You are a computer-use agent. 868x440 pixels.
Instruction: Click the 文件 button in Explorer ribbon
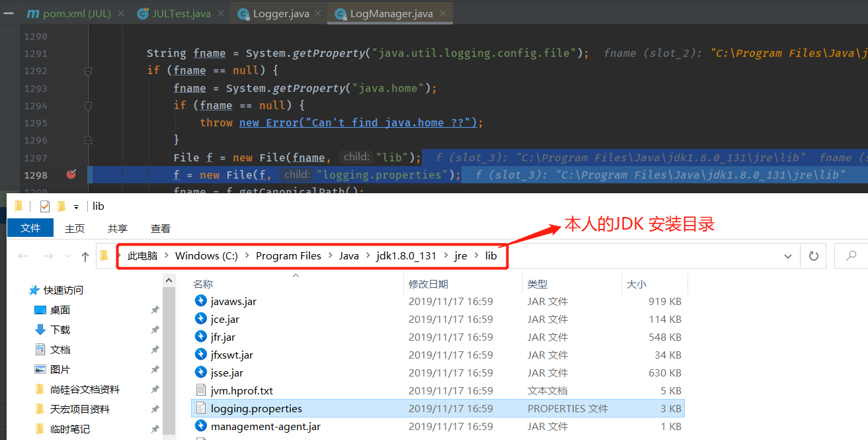30,228
